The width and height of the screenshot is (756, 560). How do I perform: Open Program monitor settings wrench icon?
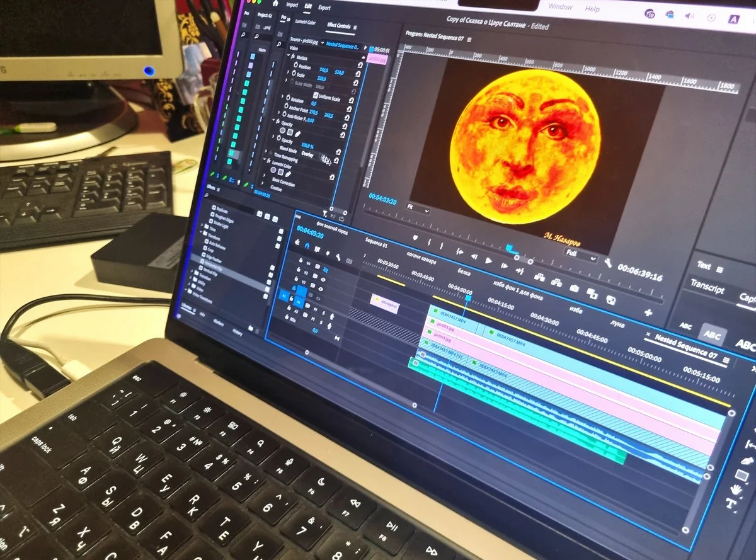[x=608, y=264]
